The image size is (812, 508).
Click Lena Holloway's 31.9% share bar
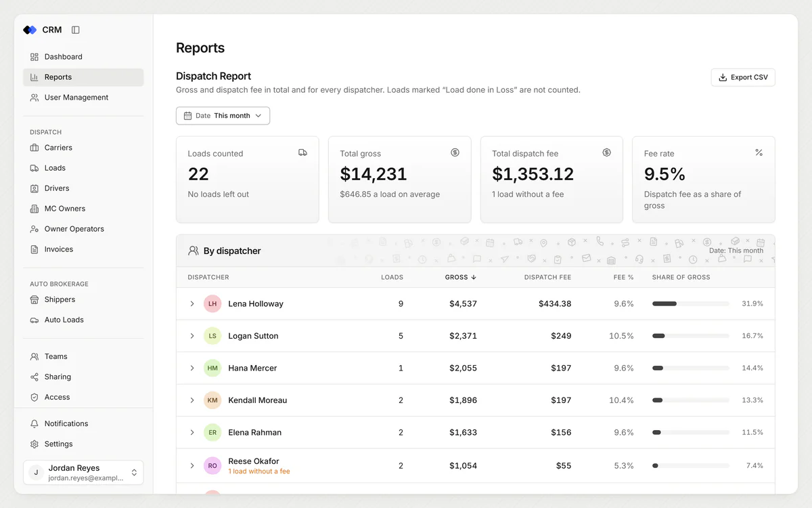tap(691, 303)
